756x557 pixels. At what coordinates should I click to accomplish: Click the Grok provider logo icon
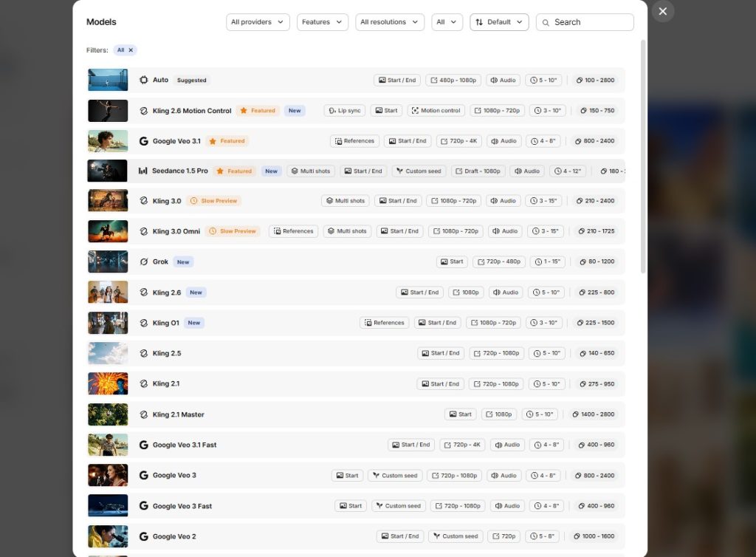point(144,262)
